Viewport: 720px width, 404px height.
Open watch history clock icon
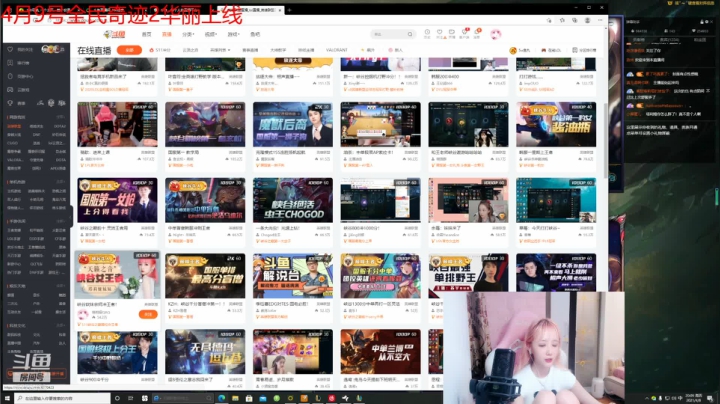pos(427,33)
